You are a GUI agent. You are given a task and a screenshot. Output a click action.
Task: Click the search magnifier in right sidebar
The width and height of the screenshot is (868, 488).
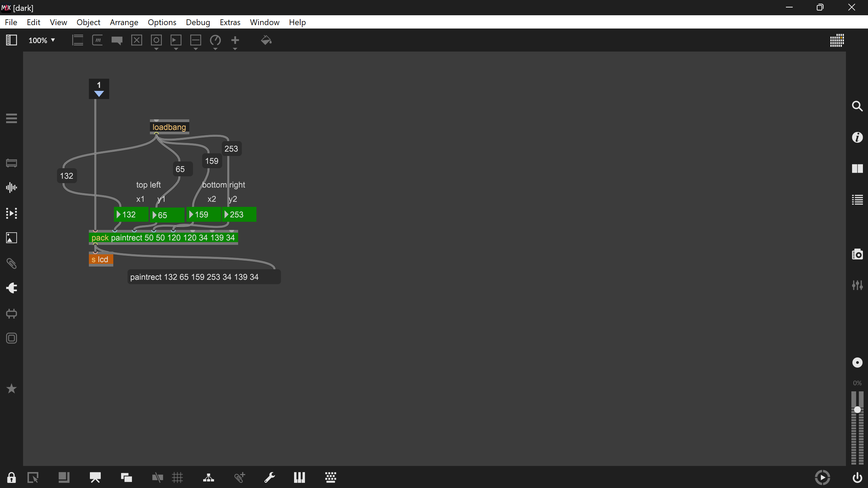[857, 106]
